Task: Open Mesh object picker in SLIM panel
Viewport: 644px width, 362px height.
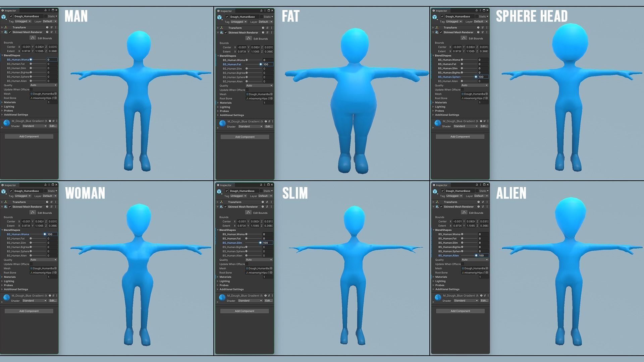Action: tap(271, 268)
